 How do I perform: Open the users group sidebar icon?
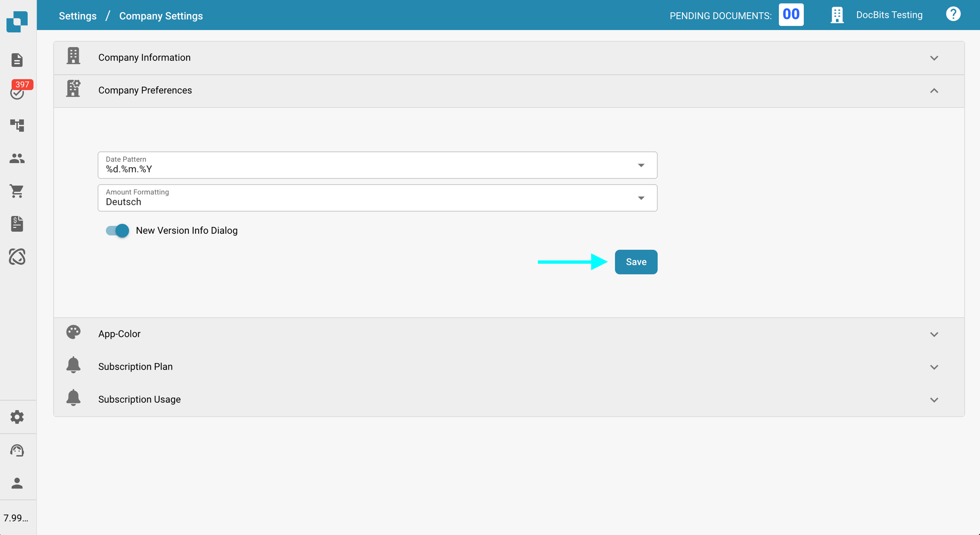click(17, 158)
